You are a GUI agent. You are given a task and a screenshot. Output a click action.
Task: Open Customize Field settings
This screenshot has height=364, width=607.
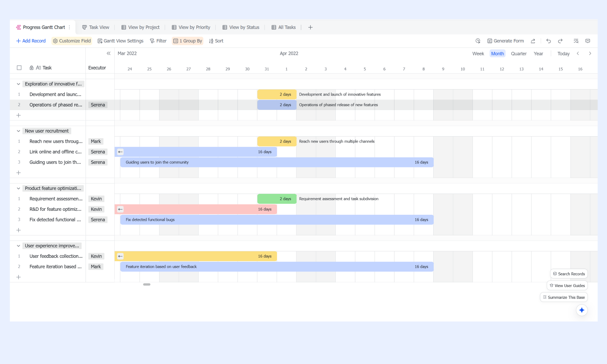72,41
